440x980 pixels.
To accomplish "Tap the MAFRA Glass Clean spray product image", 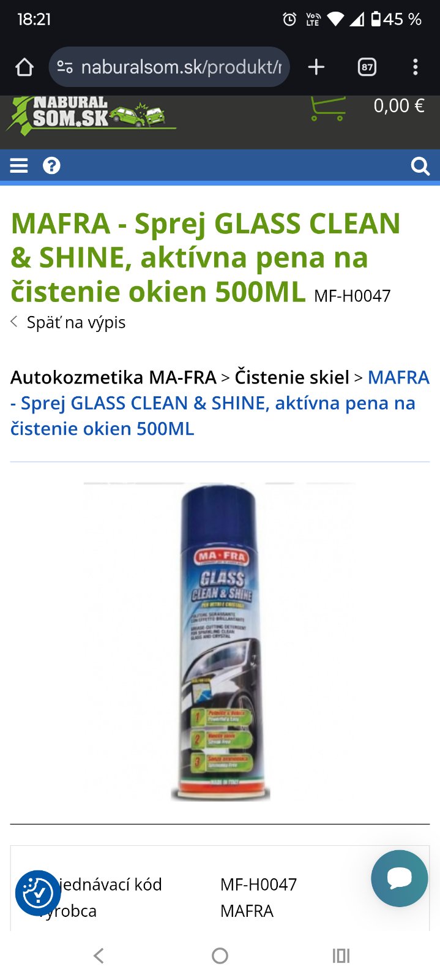I will [220, 642].
